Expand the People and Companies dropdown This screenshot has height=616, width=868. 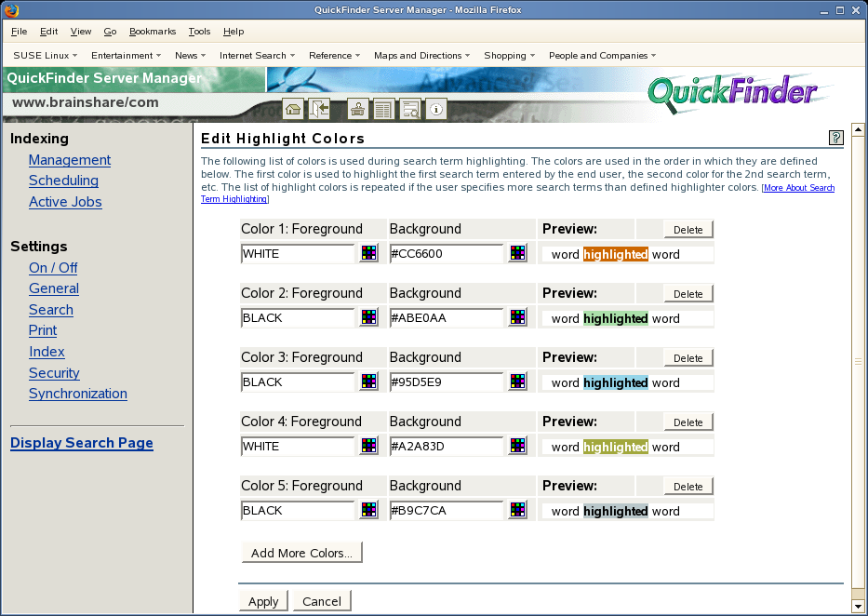click(x=603, y=55)
